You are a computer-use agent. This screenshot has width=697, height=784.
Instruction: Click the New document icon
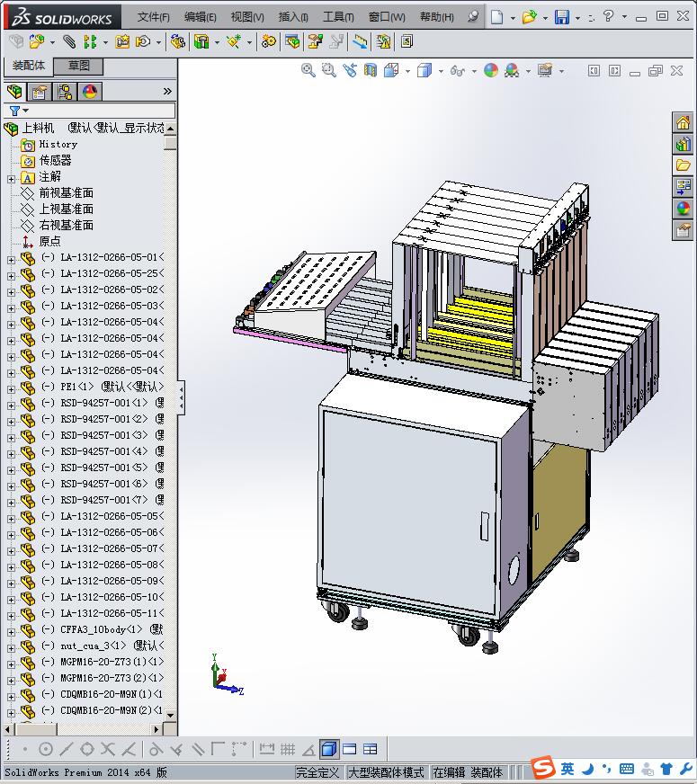pos(496,17)
